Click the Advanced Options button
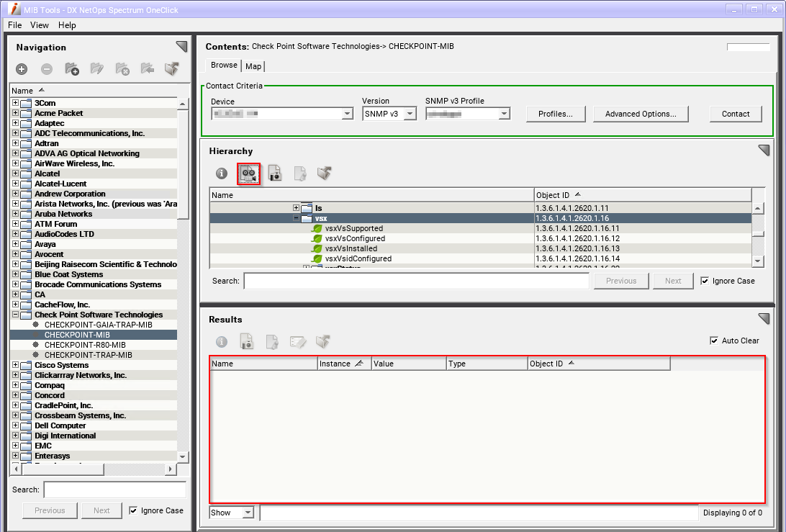Image resolution: width=786 pixels, height=532 pixels. [640, 114]
